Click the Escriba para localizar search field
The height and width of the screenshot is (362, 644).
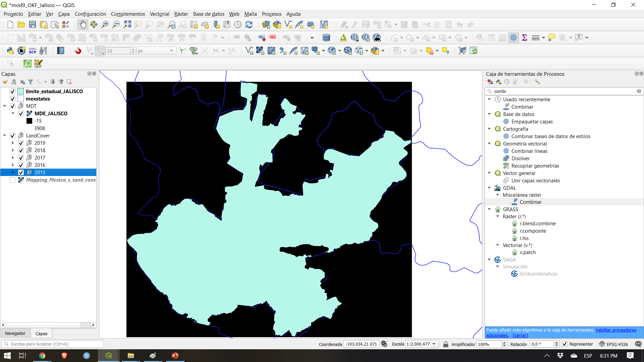pos(53,344)
